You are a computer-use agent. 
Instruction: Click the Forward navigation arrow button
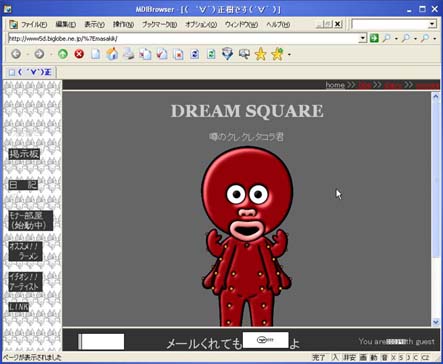tap(39, 54)
